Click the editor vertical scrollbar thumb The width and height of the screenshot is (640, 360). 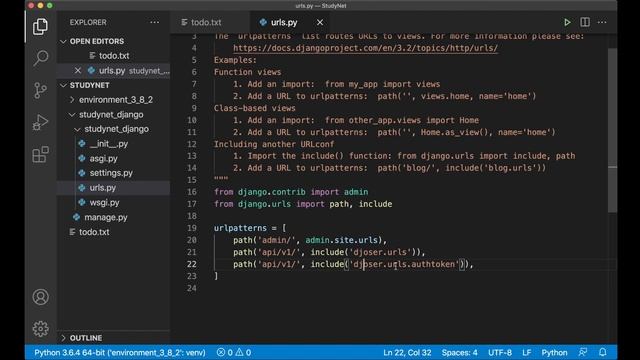tap(612, 130)
